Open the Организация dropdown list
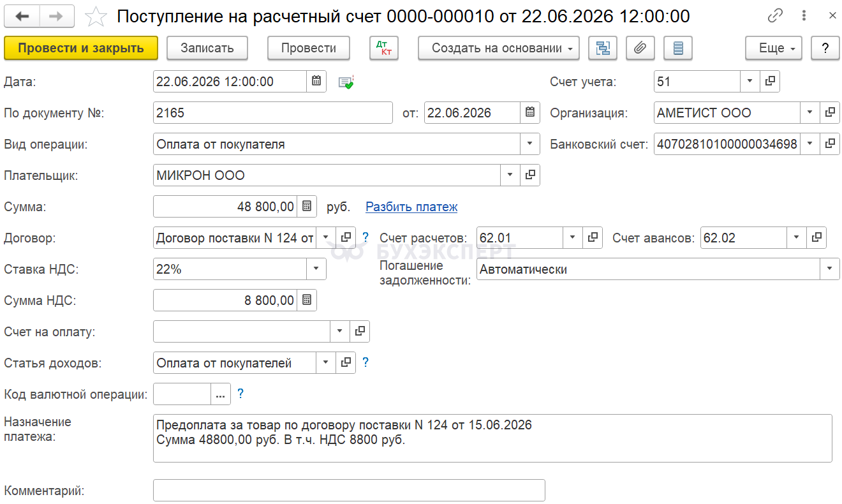The width and height of the screenshot is (842, 504). pyautogui.click(x=809, y=113)
